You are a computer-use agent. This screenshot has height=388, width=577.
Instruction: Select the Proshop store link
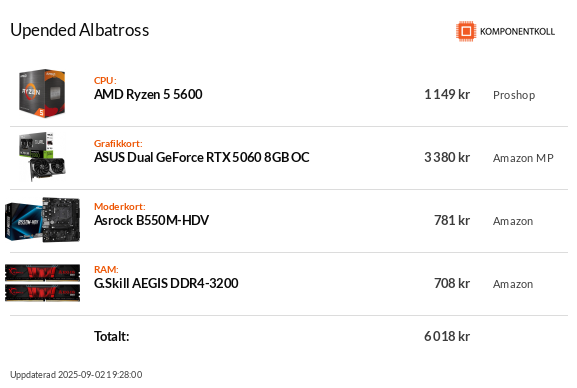pyautogui.click(x=514, y=95)
